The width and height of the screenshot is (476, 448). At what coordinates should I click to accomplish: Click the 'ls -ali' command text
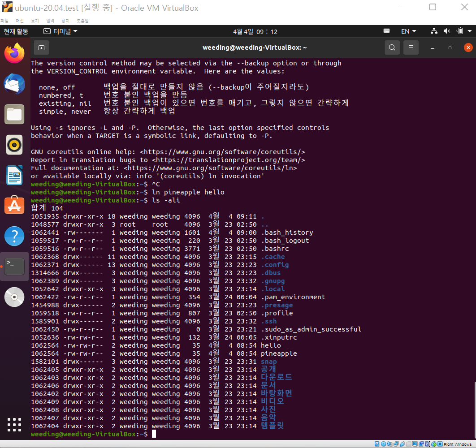pyautogui.click(x=166, y=200)
